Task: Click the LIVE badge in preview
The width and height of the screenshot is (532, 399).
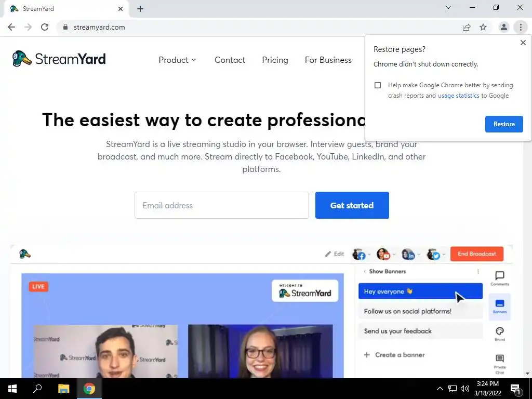Action: [38, 287]
